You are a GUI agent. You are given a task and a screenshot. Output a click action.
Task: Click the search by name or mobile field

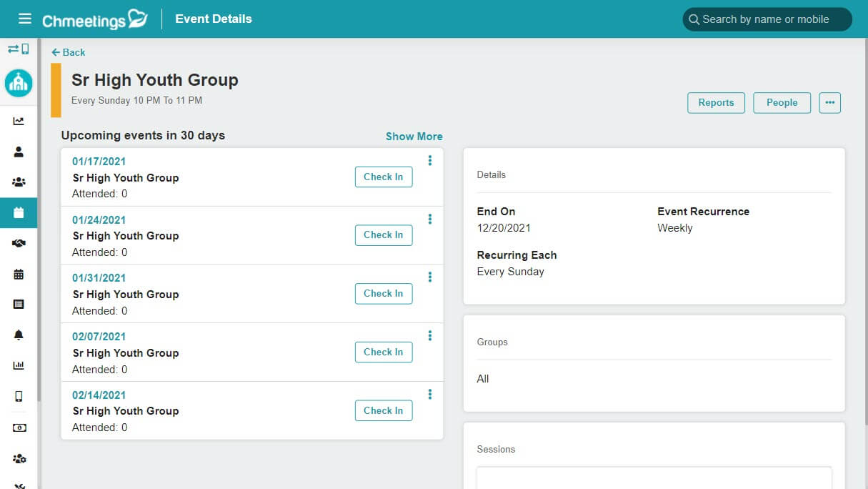pyautogui.click(x=767, y=19)
